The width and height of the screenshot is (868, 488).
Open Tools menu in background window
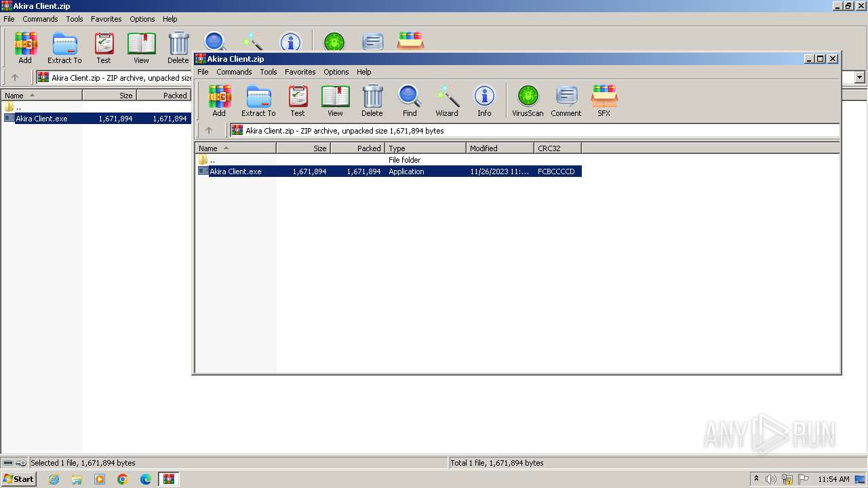pos(75,19)
